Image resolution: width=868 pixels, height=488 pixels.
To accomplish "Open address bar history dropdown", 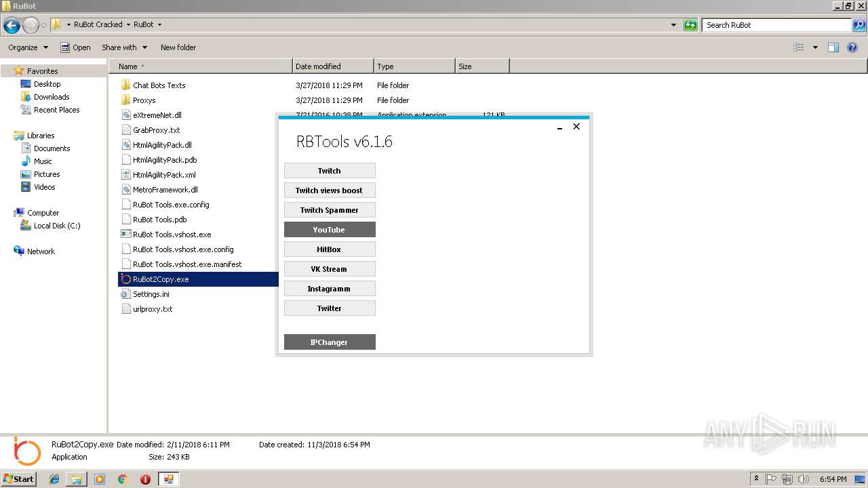I will (x=673, y=25).
